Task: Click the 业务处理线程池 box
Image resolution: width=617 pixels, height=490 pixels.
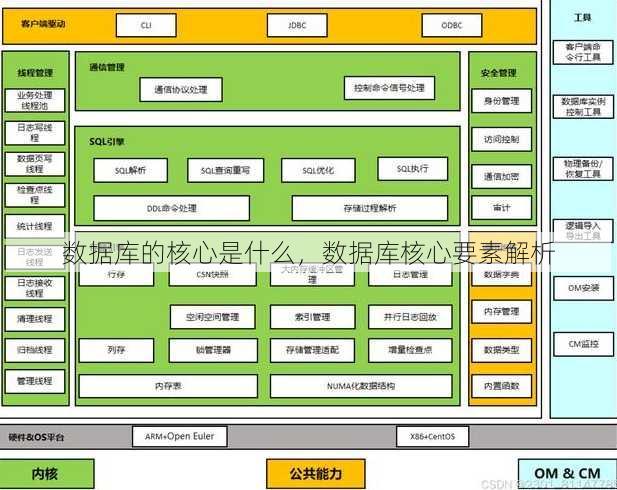Action: [x=35, y=100]
